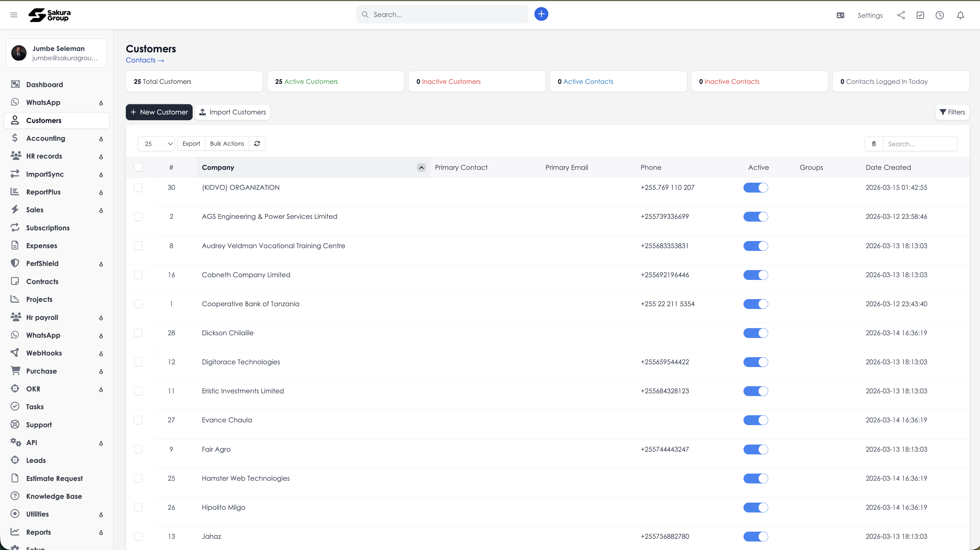Click the ID card icon beside Settings
Image resolution: width=980 pixels, height=550 pixels.
coord(841,15)
